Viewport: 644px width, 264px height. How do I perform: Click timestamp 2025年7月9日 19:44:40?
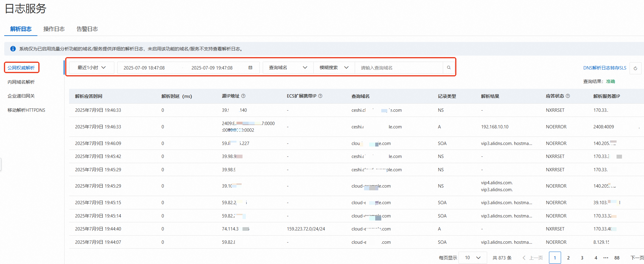click(x=98, y=229)
